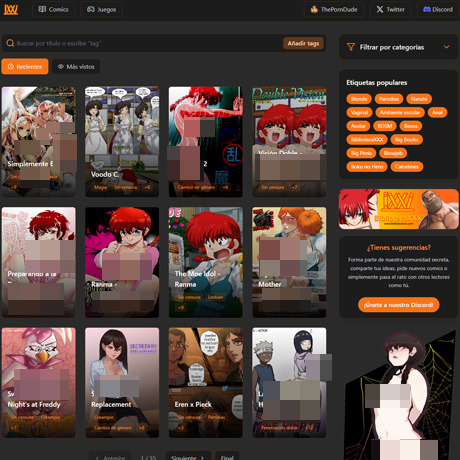
Task: Open the Night's at Freddy card
Action: 39,382
